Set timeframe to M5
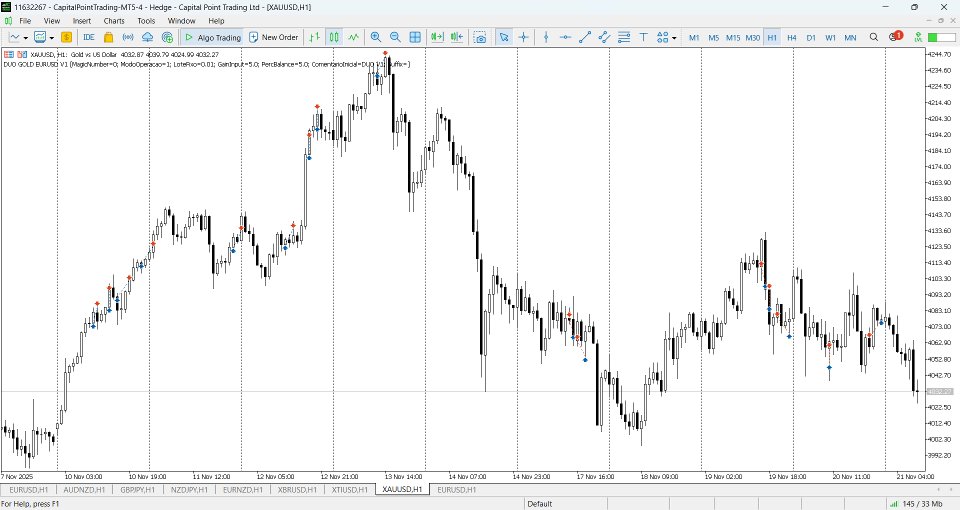 713,37
